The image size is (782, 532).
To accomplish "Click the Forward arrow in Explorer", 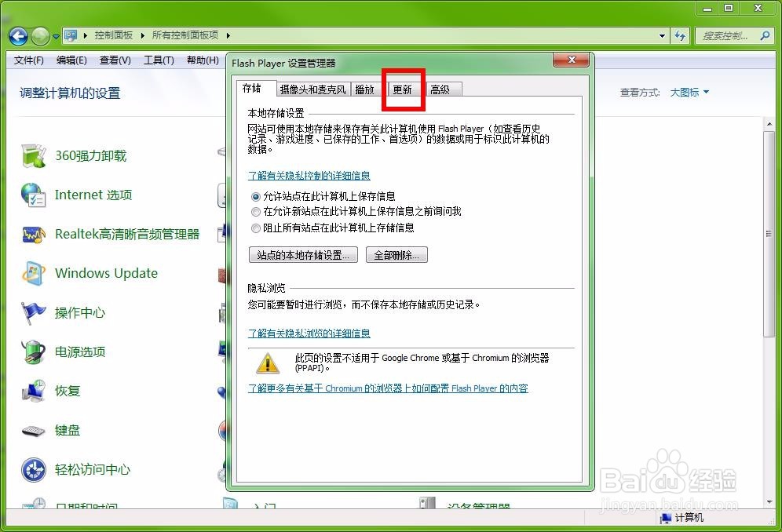I will (40, 36).
